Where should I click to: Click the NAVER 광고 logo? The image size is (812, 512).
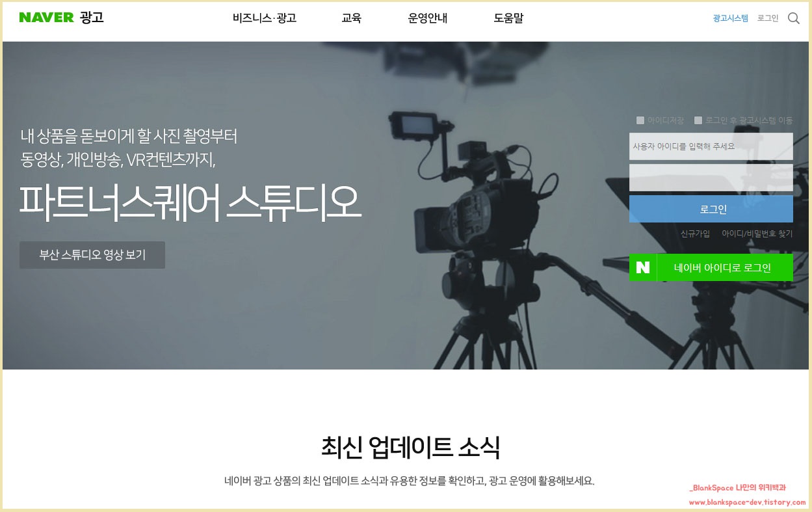click(61, 18)
